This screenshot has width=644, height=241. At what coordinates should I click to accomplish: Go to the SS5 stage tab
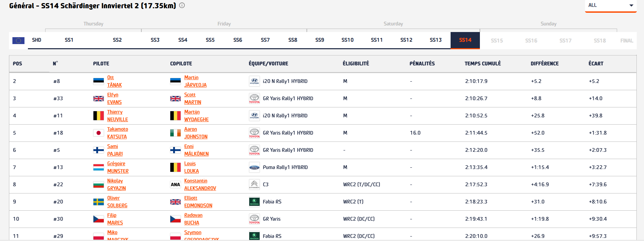pos(210,40)
